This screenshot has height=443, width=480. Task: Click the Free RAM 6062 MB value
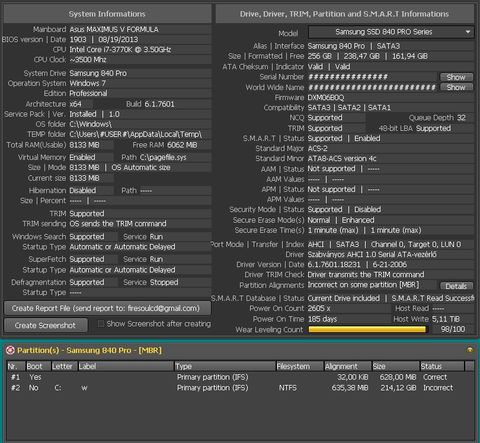click(182, 145)
